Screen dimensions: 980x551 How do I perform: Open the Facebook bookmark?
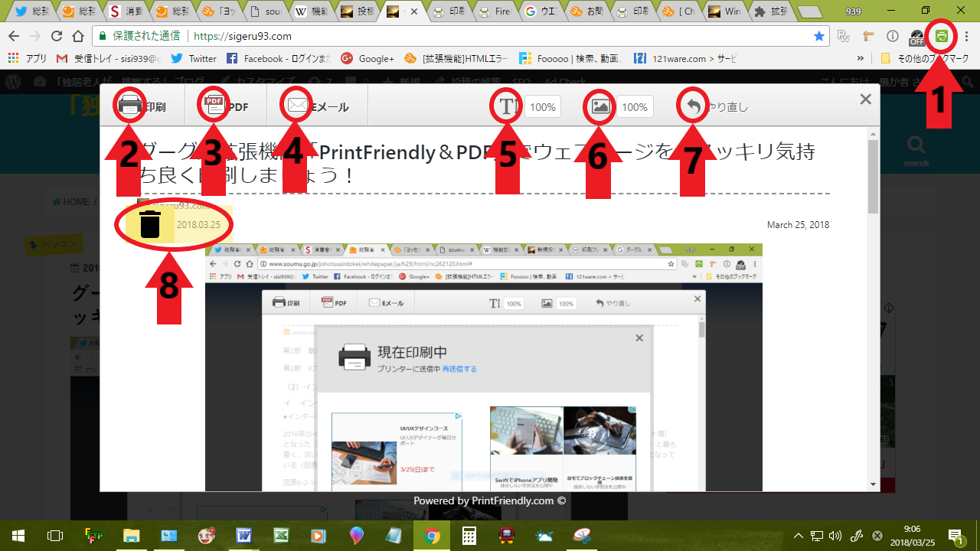279,58
